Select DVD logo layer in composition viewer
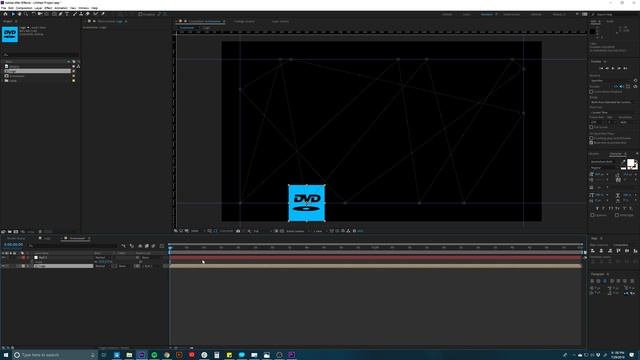 coord(307,203)
